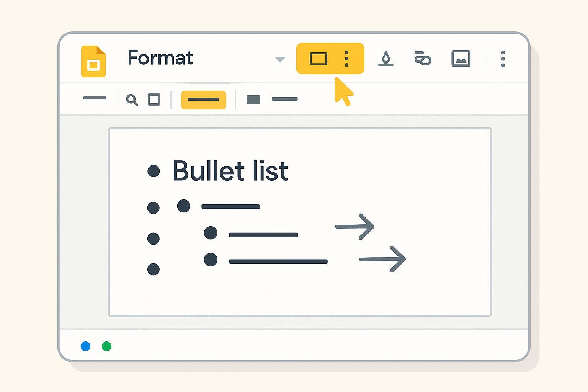Expand the dropdown arrow beside Format
Image resolution: width=588 pixels, height=392 pixels.
280,59
